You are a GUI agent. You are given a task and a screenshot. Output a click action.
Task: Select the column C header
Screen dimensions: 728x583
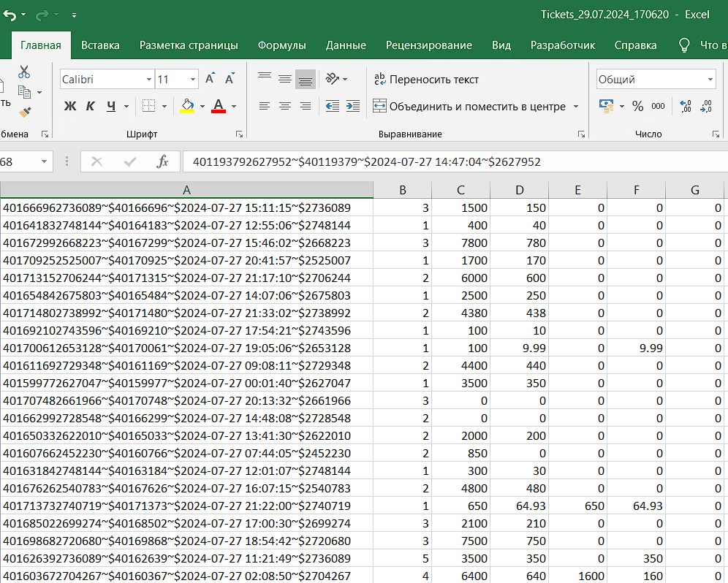coord(460,190)
